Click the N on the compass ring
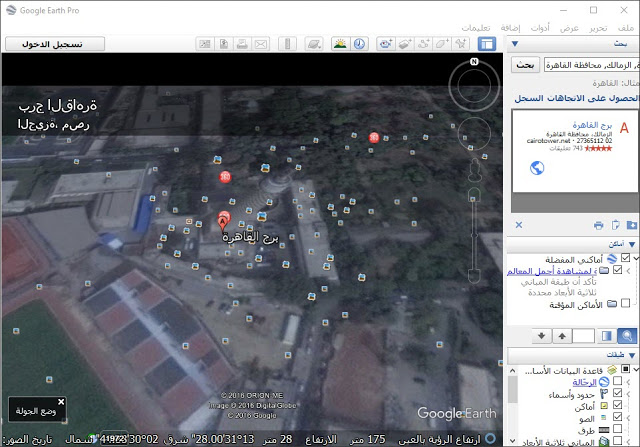 pos(474,62)
